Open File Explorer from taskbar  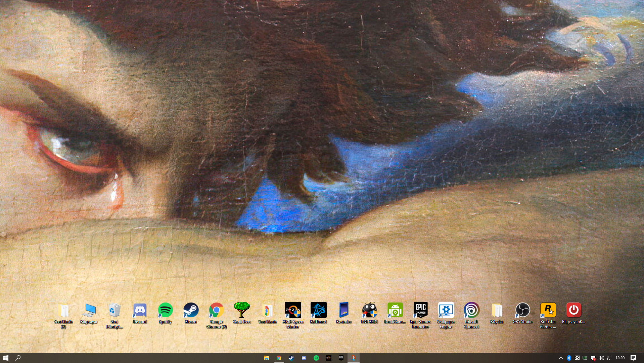pyautogui.click(x=267, y=358)
